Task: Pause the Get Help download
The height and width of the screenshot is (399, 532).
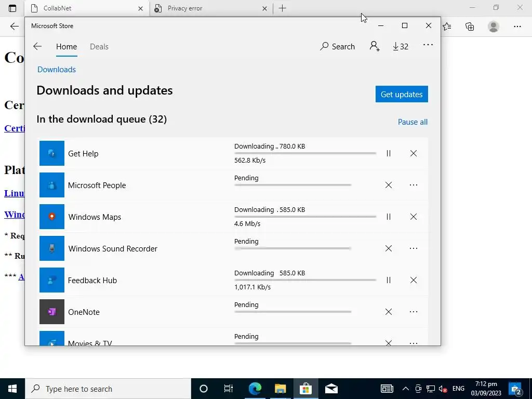Action: pyautogui.click(x=389, y=153)
